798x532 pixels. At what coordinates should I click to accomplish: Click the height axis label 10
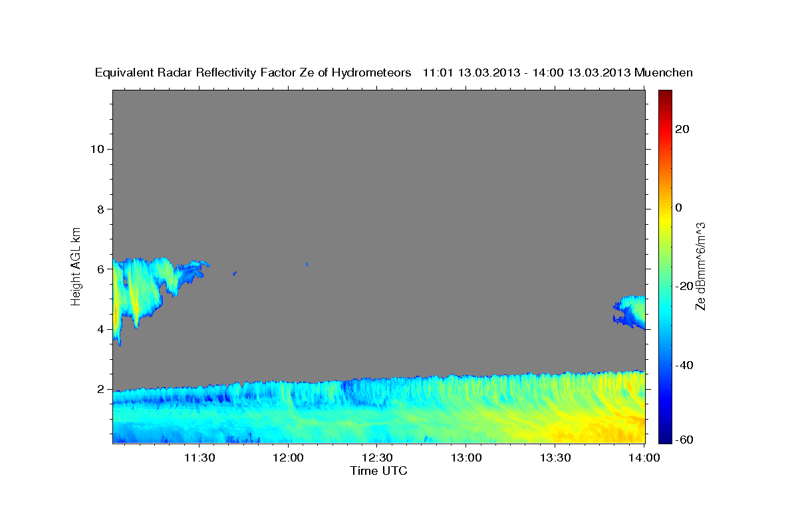coord(96,149)
